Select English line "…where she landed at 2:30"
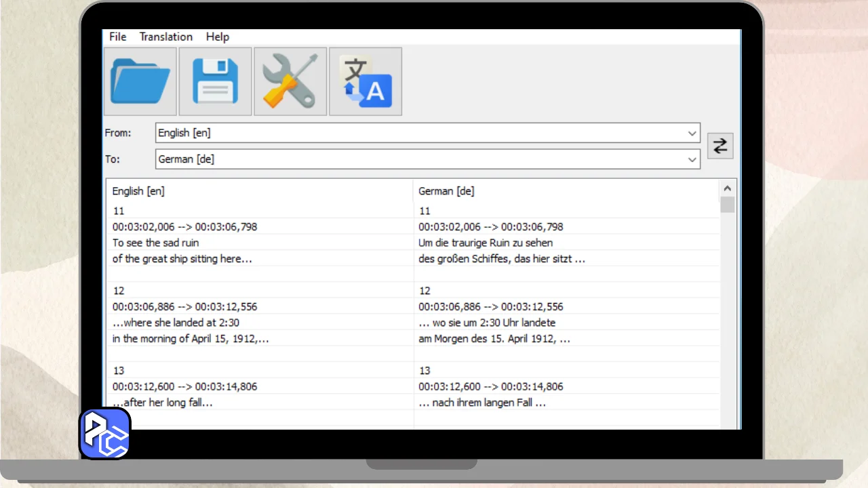 pyautogui.click(x=176, y=323)
